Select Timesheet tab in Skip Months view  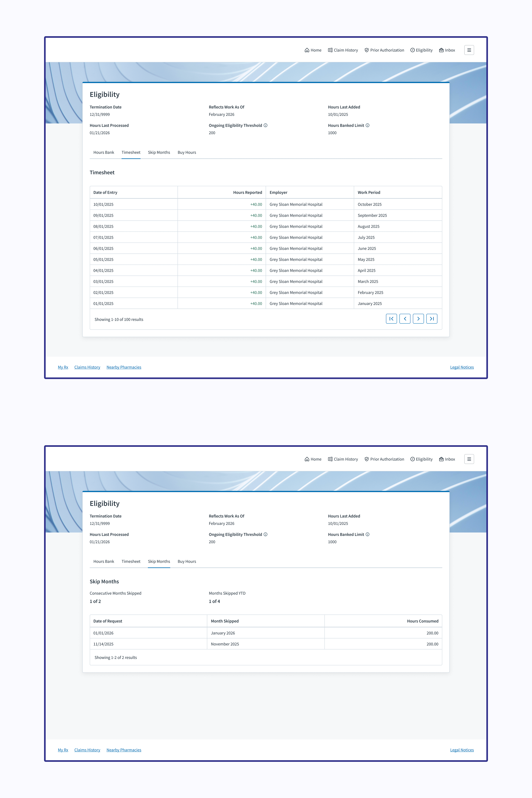131,562
